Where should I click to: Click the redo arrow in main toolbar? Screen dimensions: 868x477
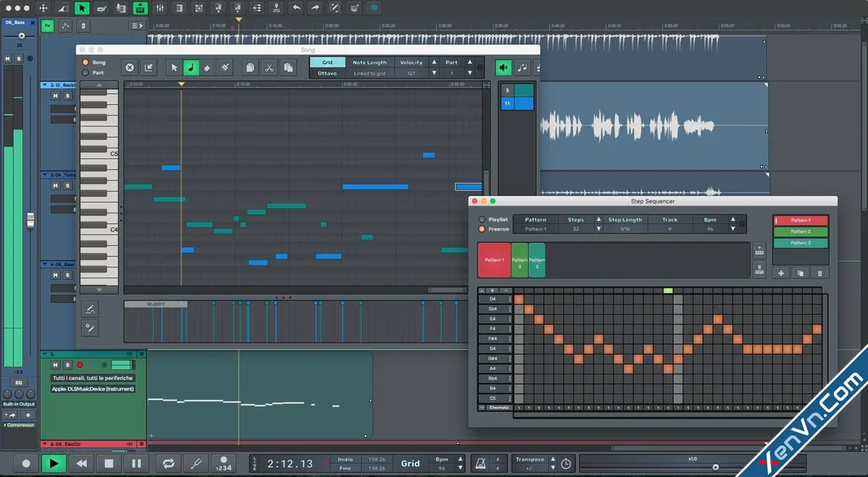tap(315, 8)
